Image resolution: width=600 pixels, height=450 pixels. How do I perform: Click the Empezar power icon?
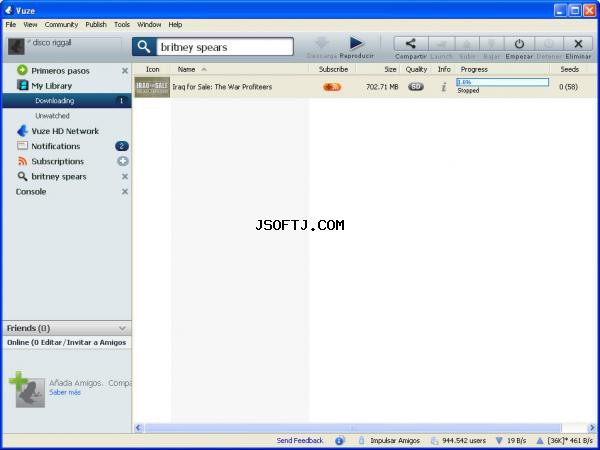pos(519,44)
